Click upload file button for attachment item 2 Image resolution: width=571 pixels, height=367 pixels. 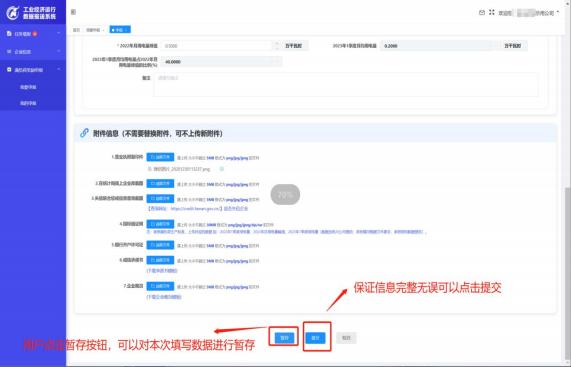pyautogui.click(x=160, y=184)
